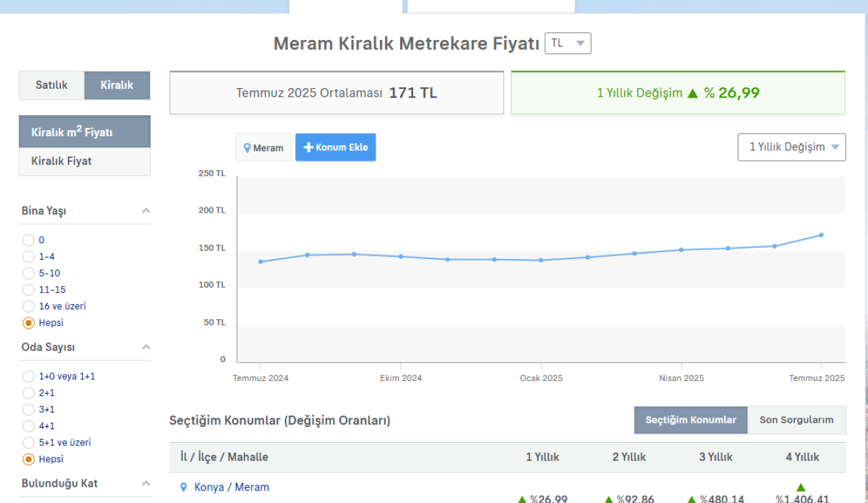Click the Ocak 2025 chart data point
The width and height of the screenshot is (868, 503).
(541, 260)
